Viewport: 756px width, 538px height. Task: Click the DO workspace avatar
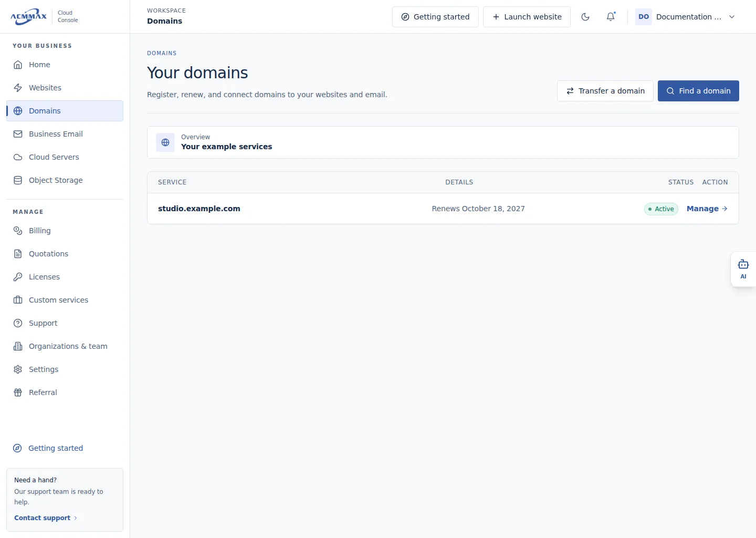point(644,17)
